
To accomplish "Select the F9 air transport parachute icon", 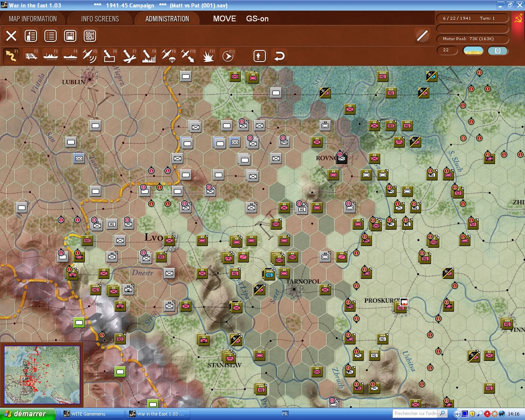I will tap(169, 56).
